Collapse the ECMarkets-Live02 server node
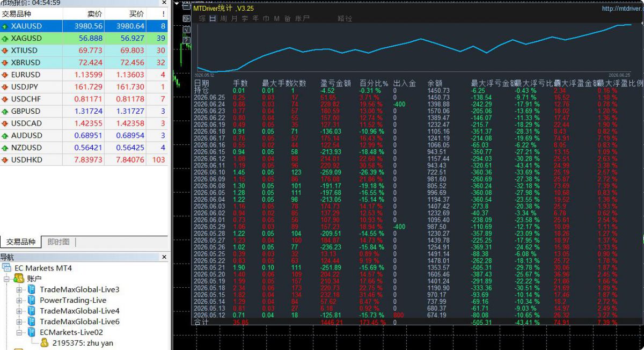 (19, 333)
